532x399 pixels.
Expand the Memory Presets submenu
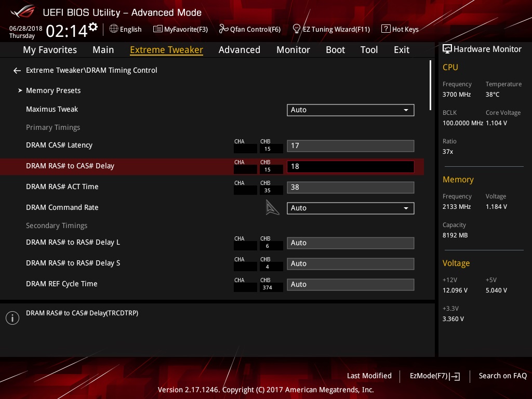coord(53,90)
